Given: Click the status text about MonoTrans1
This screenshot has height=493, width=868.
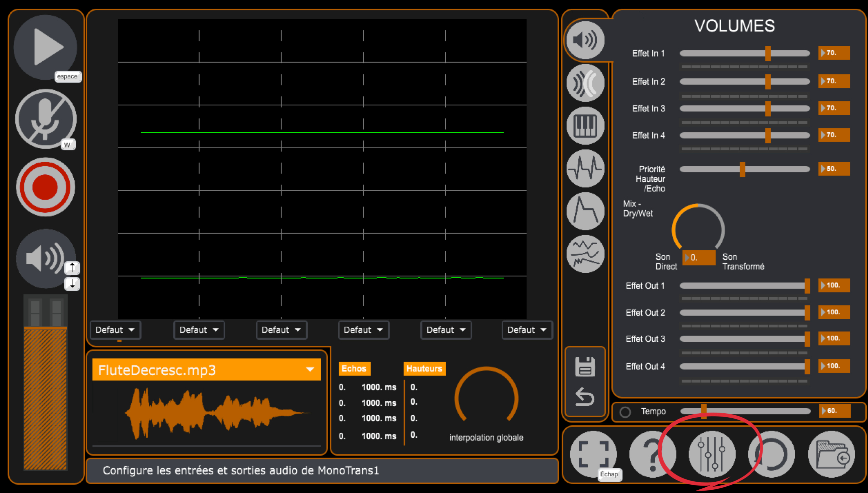Looking at the screenshot, I should [x=240, y=470].
